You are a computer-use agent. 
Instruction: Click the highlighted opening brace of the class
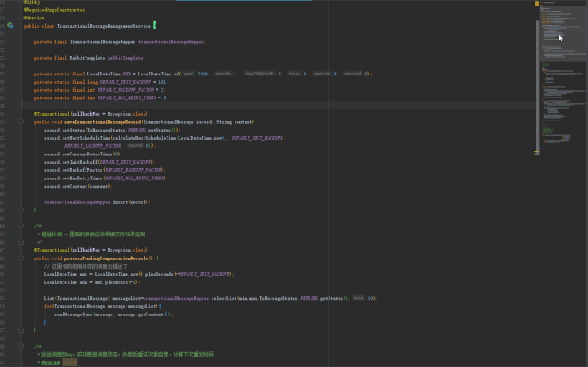click(155, 26)
